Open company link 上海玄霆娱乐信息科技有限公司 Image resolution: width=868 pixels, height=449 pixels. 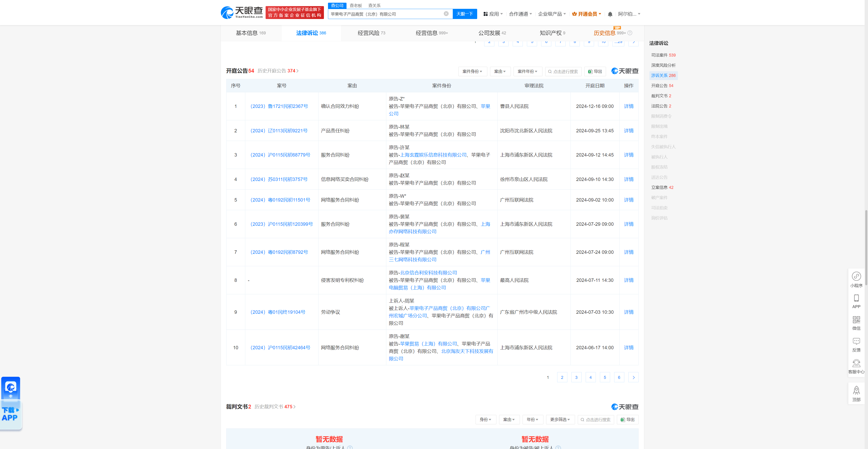click(x=433, y=155)
